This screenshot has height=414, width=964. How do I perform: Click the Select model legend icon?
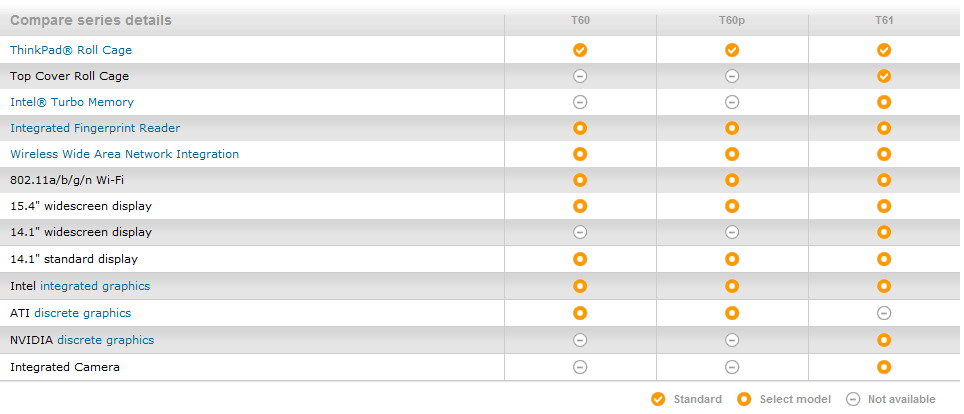[744, 399]
